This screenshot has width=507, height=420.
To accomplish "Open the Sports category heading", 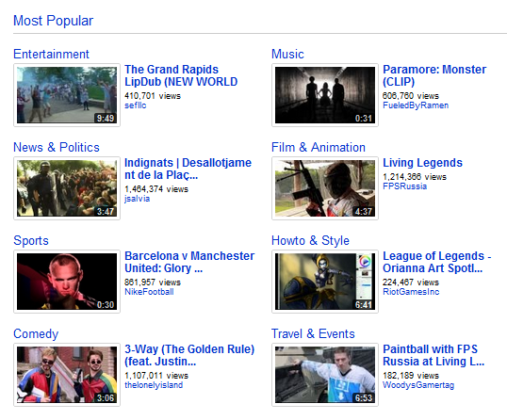I will (x=31, y=241).
